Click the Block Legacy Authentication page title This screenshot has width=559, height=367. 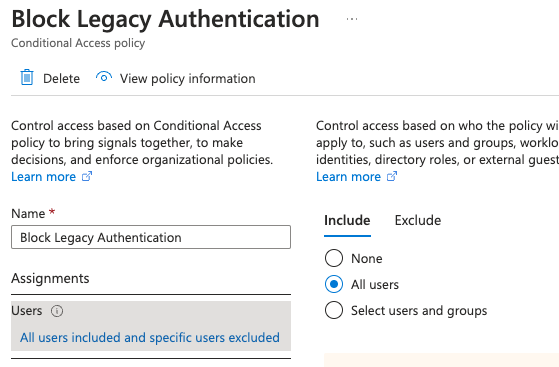[x=165, y=19]
